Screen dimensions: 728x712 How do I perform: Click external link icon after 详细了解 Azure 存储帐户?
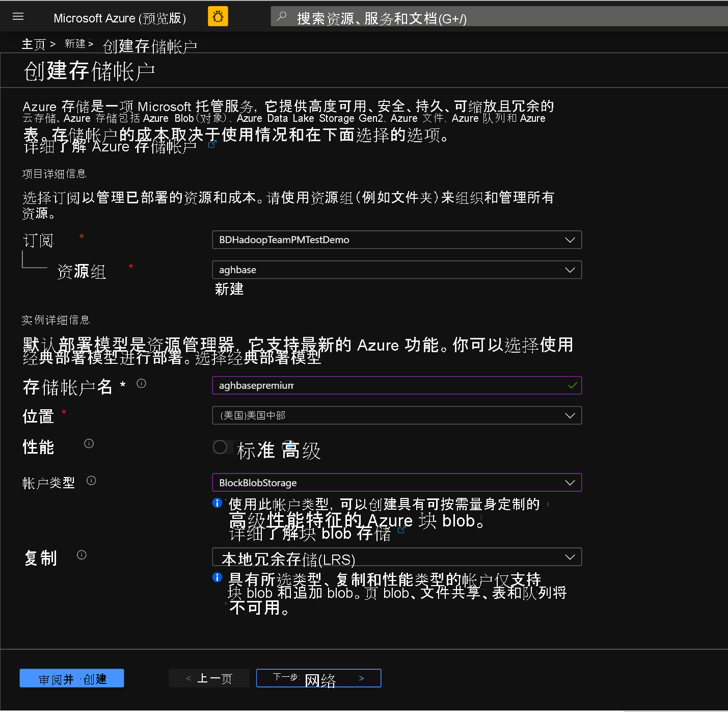pos(212,144)
